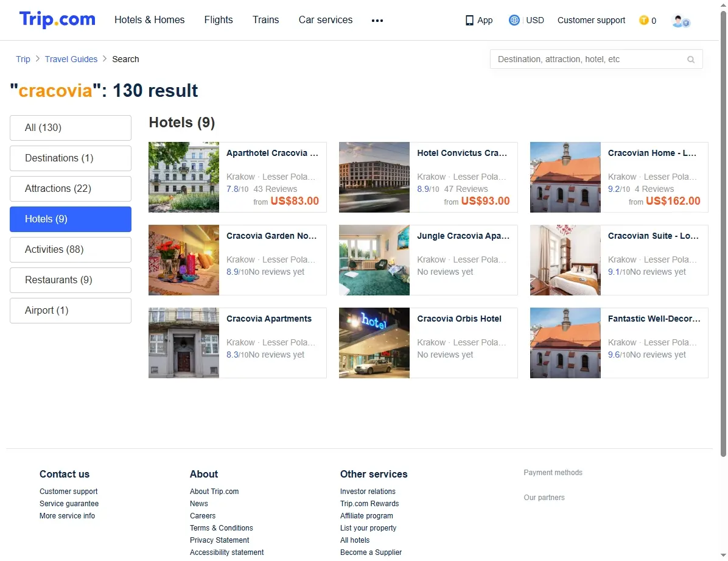Open Fantastic Well-Decor thumbnail image
The image size is (728, 561).
point(565,342)
